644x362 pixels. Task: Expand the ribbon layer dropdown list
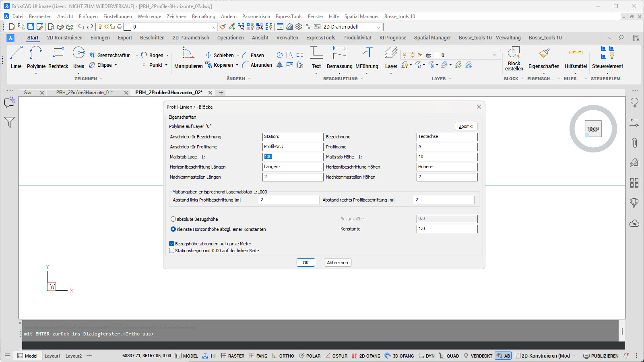[x=495, y=55]
